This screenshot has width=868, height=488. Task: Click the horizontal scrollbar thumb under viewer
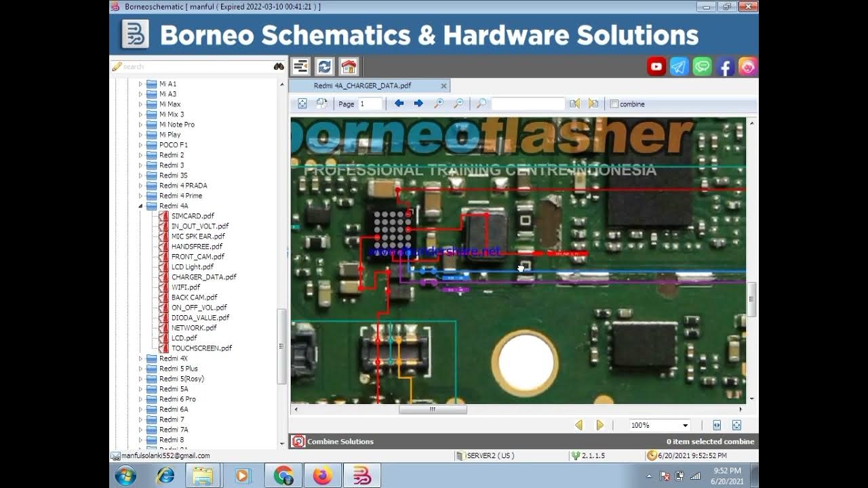click(433, 409)
